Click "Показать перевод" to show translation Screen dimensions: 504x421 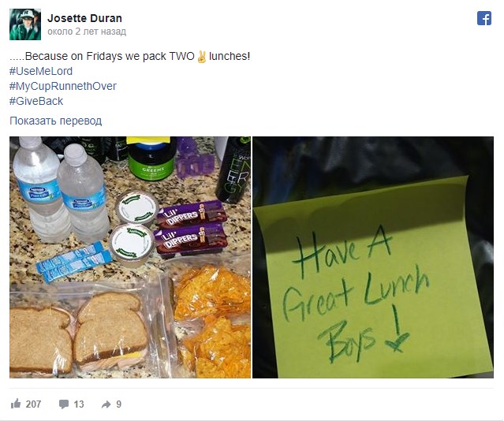(x=56, y=121)
